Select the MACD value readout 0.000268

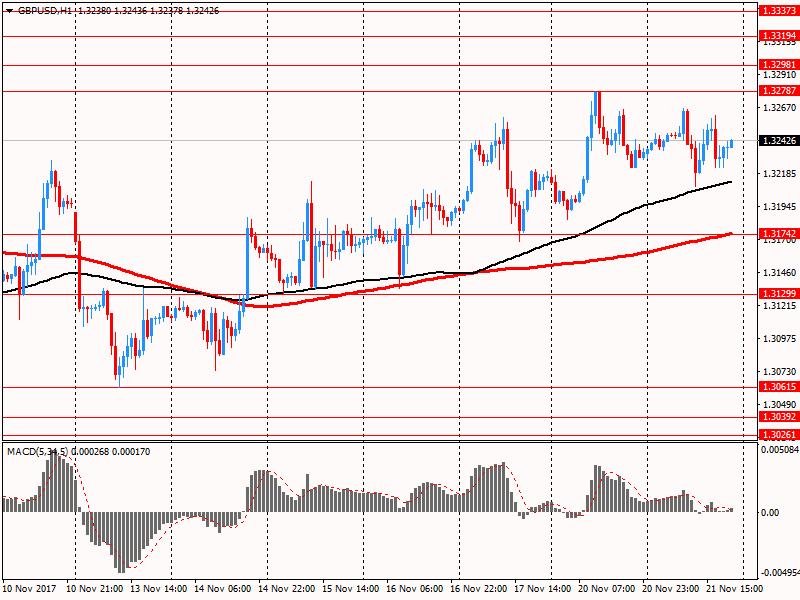(90, 452)
